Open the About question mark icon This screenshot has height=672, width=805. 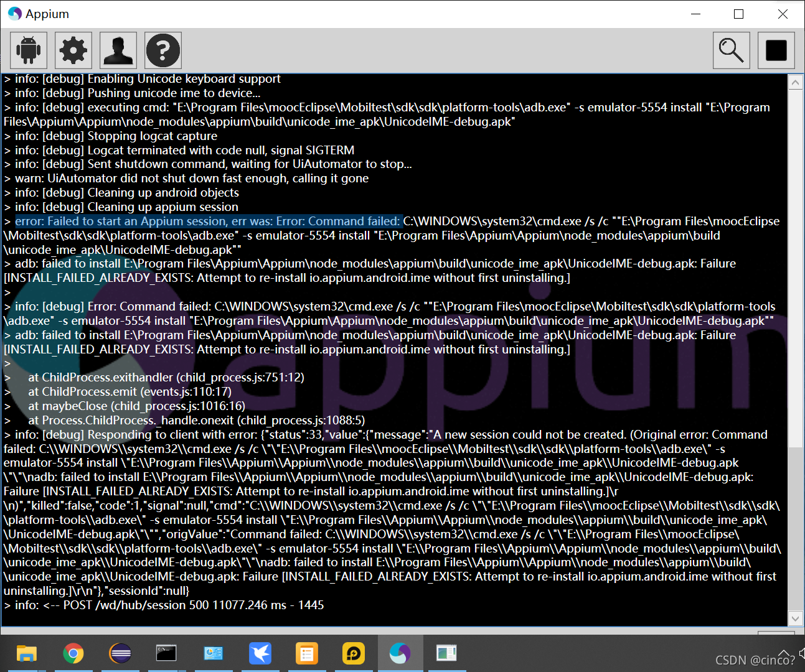tap(163, 50)
